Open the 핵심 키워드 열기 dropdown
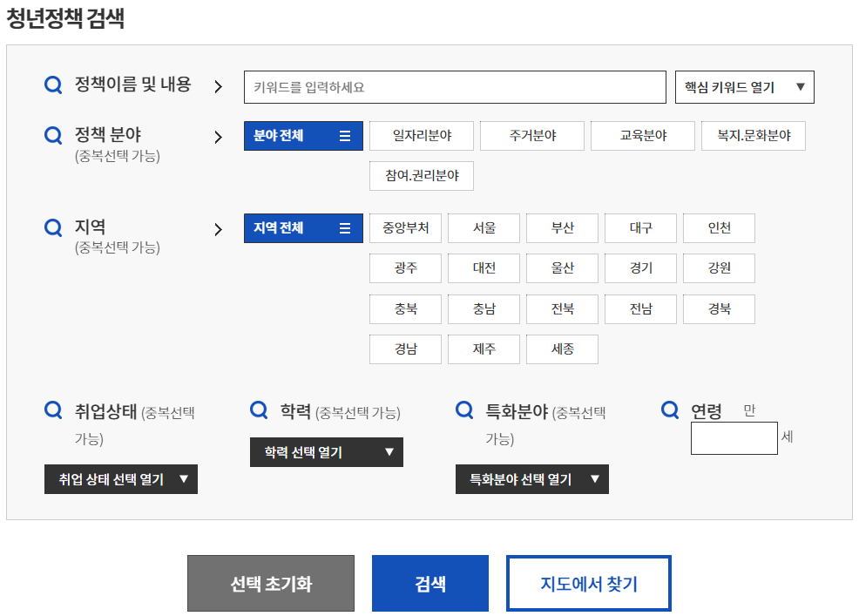Screen dimensions: 859x616 pos(743,86)
